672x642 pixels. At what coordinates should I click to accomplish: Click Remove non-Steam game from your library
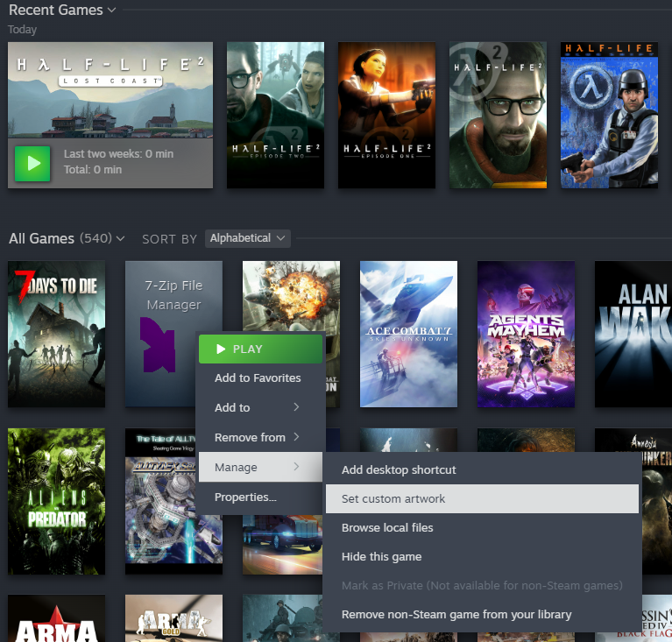coord(482,615)
